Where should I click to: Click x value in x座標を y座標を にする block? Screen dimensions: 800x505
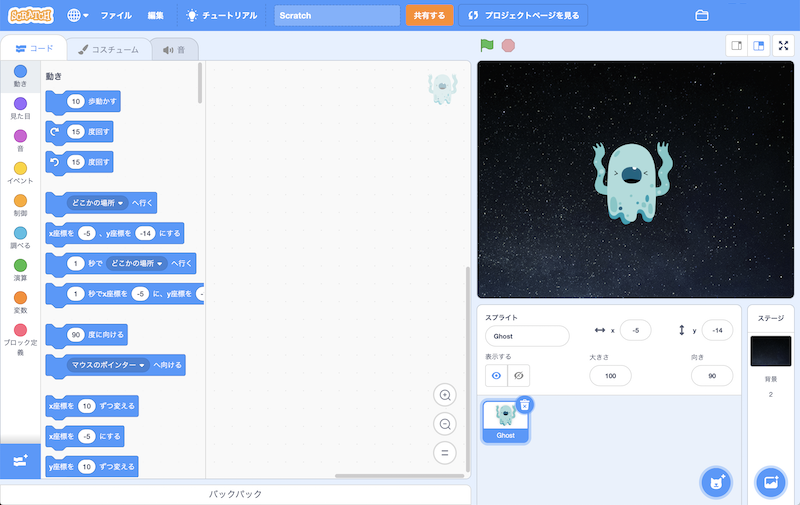point(87,233)
